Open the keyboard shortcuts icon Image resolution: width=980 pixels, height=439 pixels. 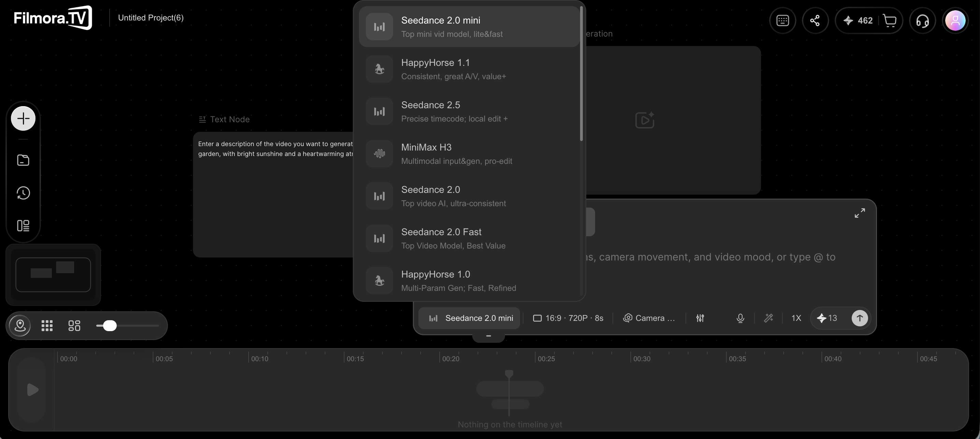(x=782, y=20)
